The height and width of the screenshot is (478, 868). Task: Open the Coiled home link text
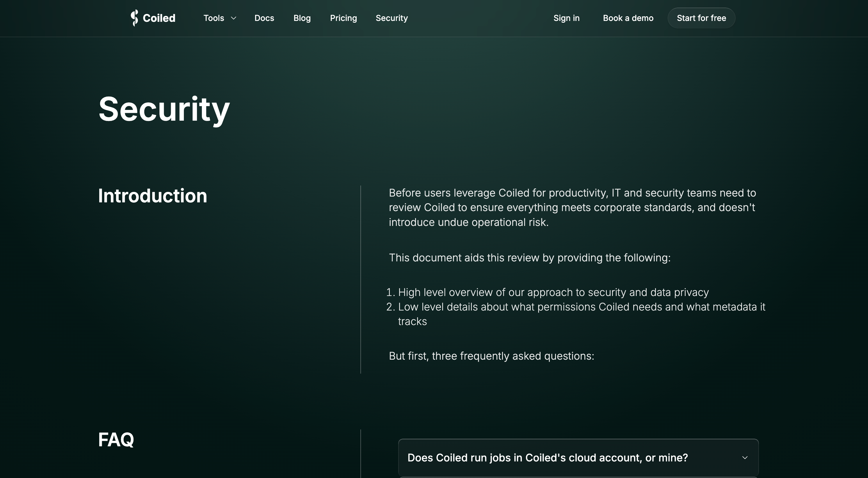(x=159, y=18)
